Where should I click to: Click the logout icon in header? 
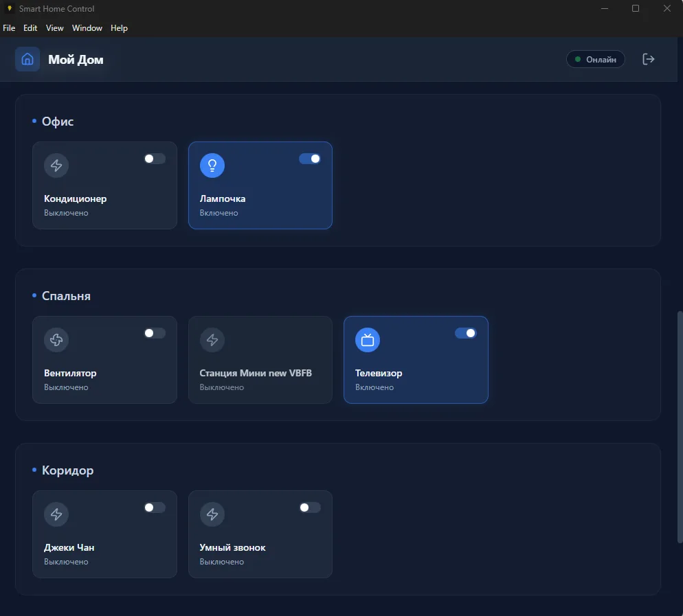point(648,59)
